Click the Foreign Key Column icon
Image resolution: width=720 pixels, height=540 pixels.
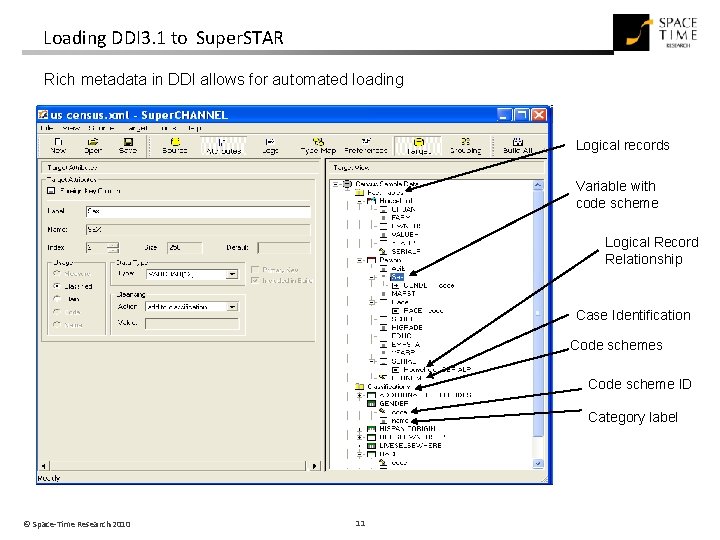point(51,191)
